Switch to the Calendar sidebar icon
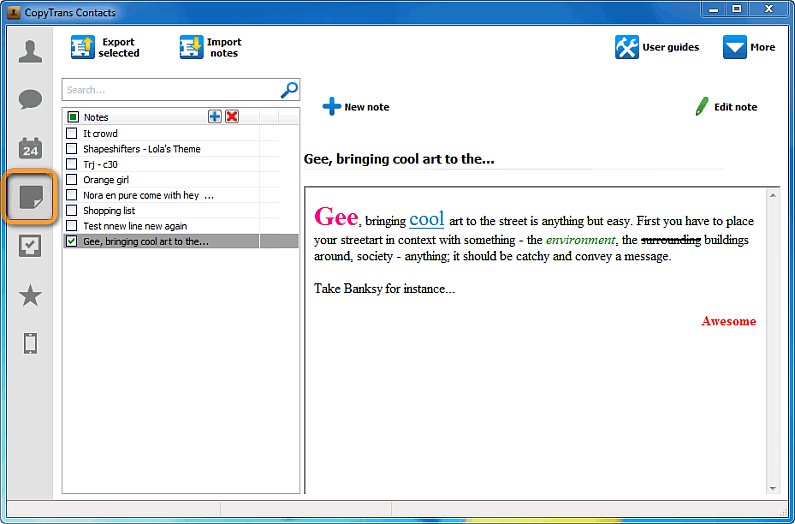Image resolution: width=795 pixels, height=524 pixels. [x=30, y=149]
